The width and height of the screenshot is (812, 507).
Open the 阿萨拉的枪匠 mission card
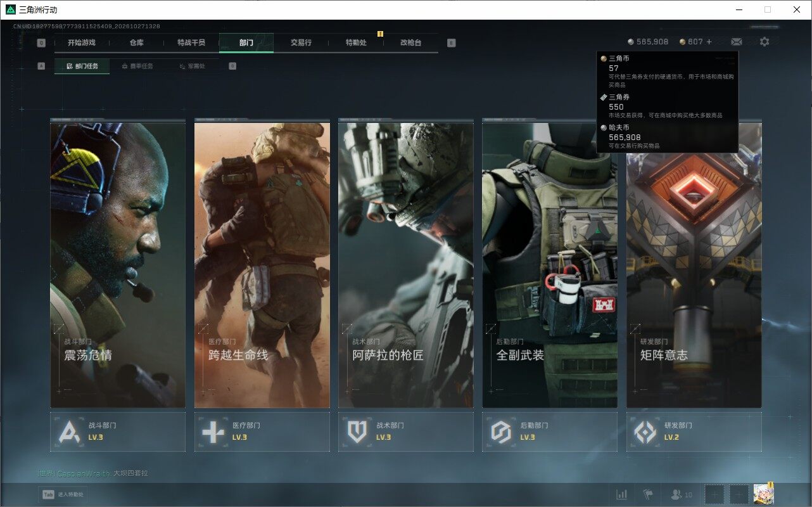406,265
